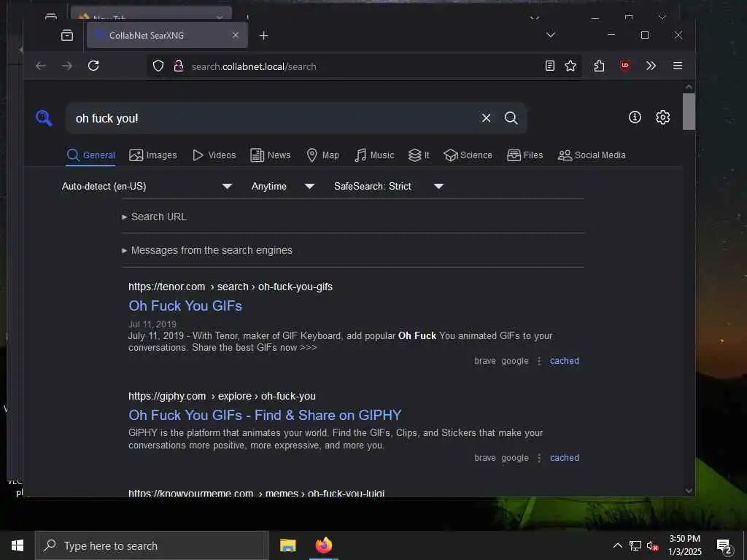This screenshot has width=747, height=560.
Task: Click the SearXNG magnifier logo
Action: [x=44, y=118]
